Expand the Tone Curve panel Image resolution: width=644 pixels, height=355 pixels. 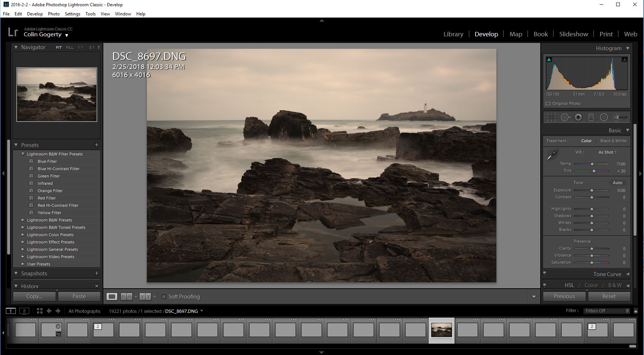pyautogui.click(x=628, y=274)
